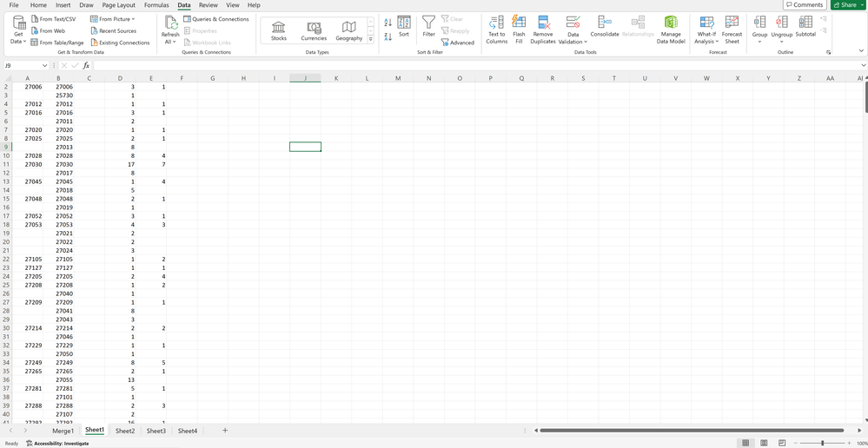
Task: Apply Geography data type
Action: 348,31
